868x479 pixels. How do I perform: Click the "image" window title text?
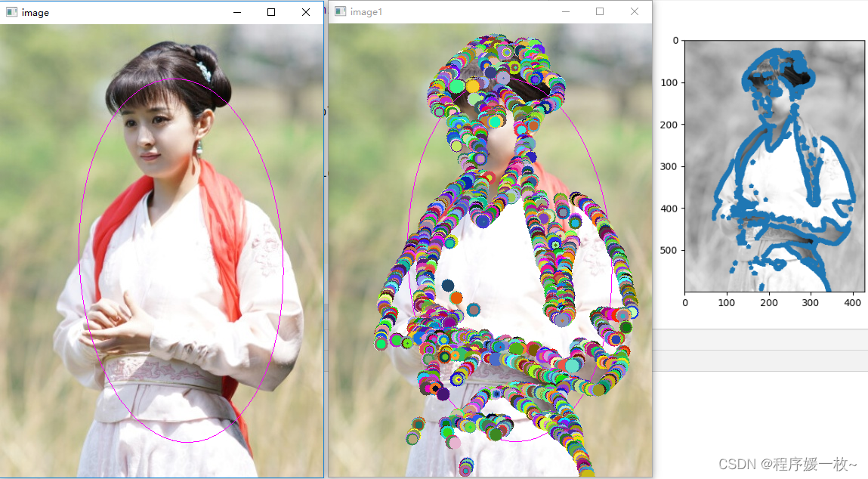[x=36, y=13]
